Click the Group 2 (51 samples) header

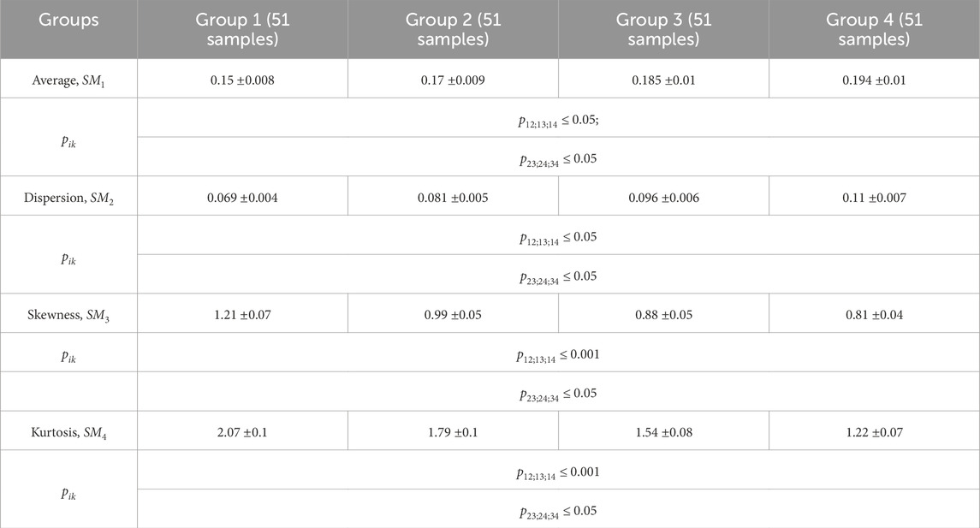point(453,29)
